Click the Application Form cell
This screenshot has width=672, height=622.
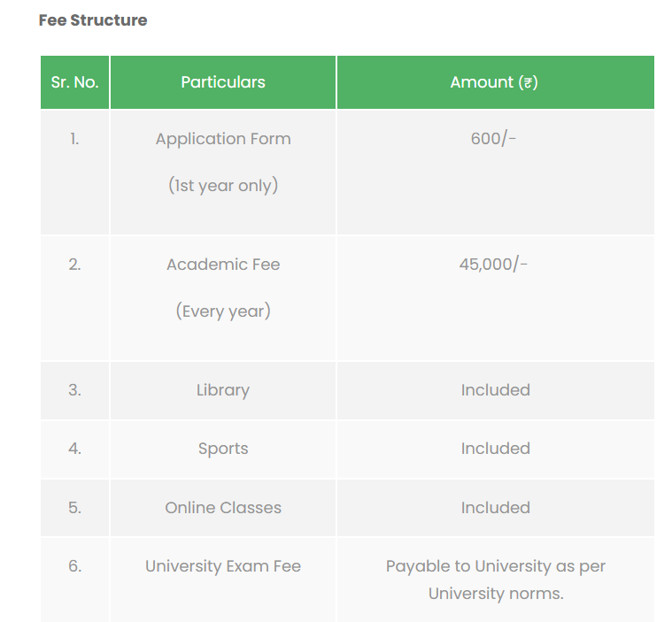[223, 139]
